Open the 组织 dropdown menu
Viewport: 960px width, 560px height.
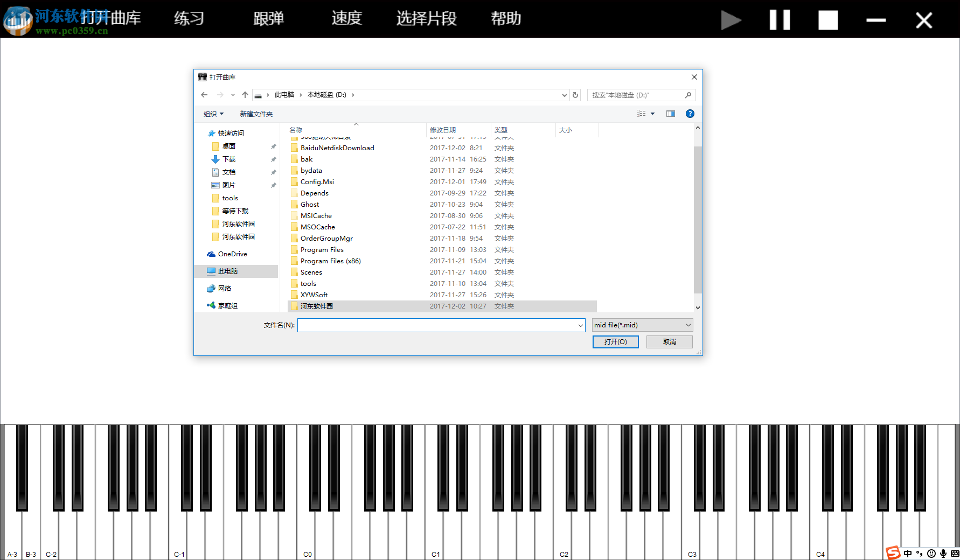[213, 114]
